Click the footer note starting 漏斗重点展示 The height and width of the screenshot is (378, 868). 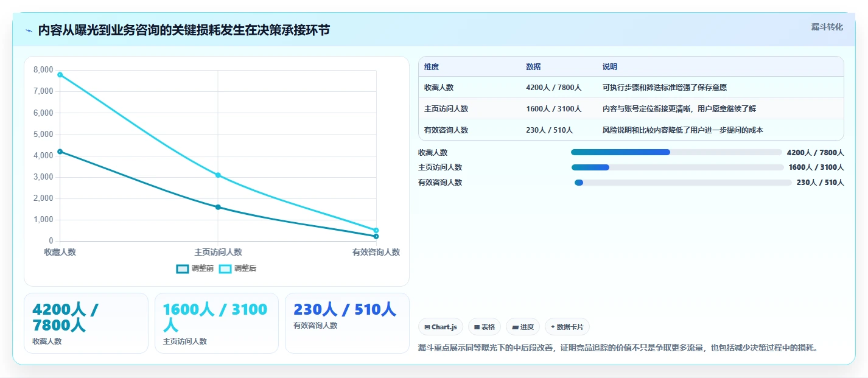pos(619,348)
